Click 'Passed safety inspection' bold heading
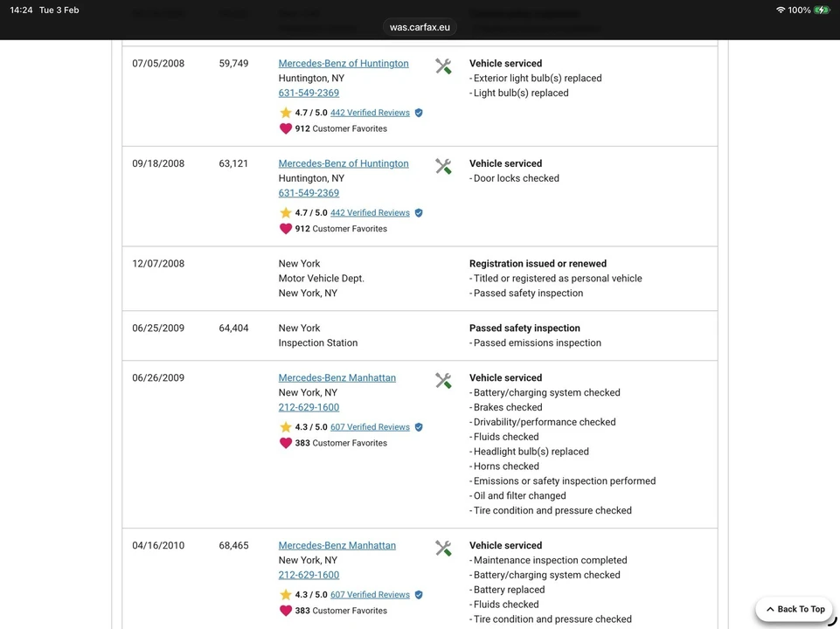Screen dimensions: 840x629 point(524,328)
